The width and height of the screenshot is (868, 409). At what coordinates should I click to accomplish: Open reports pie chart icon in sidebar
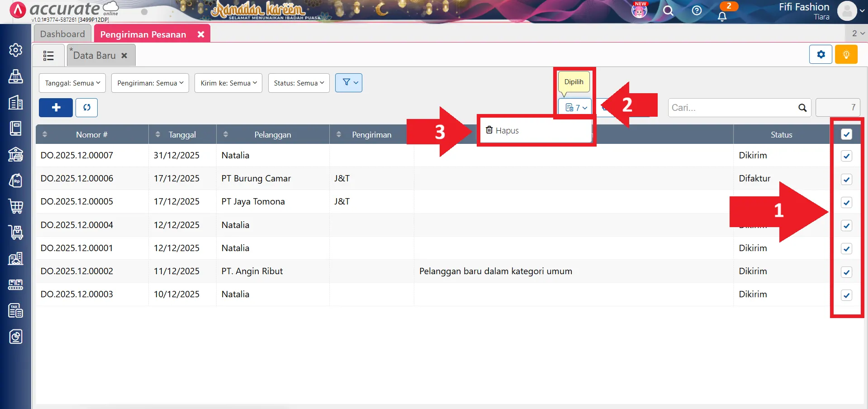pos(16,337)
